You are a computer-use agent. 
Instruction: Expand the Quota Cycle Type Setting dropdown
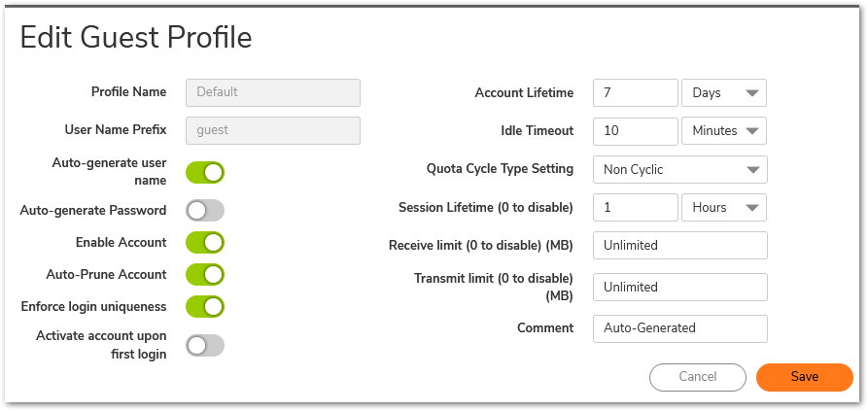pos(679,169)
